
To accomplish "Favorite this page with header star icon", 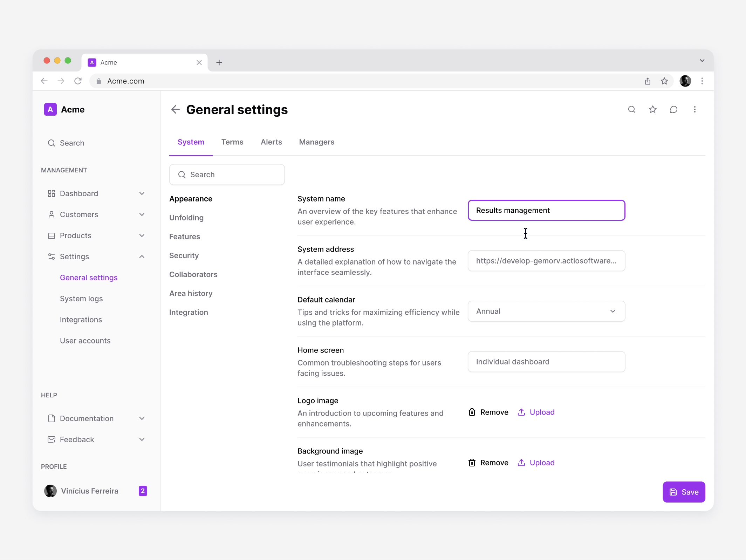I will tap(653, 110).
